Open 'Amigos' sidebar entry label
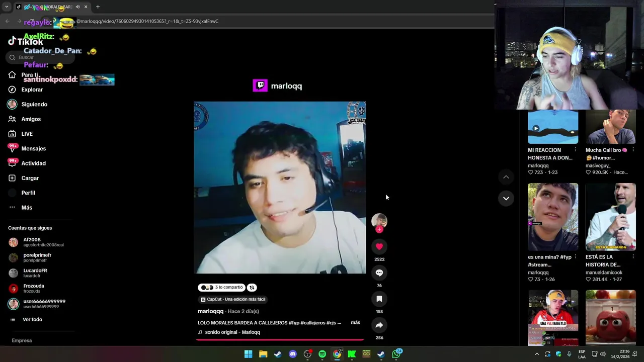The image size is (644, 362). (x=31, y=119)
